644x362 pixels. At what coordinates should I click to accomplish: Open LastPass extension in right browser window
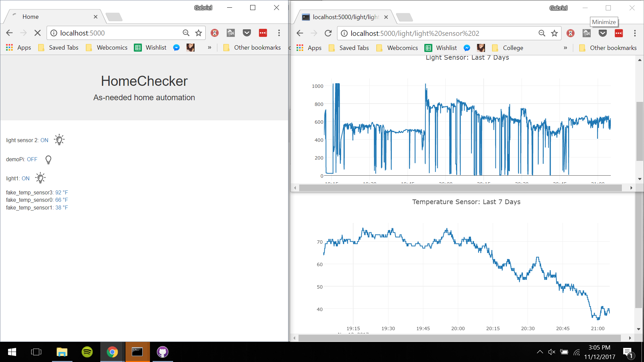(x=619, y=33)
